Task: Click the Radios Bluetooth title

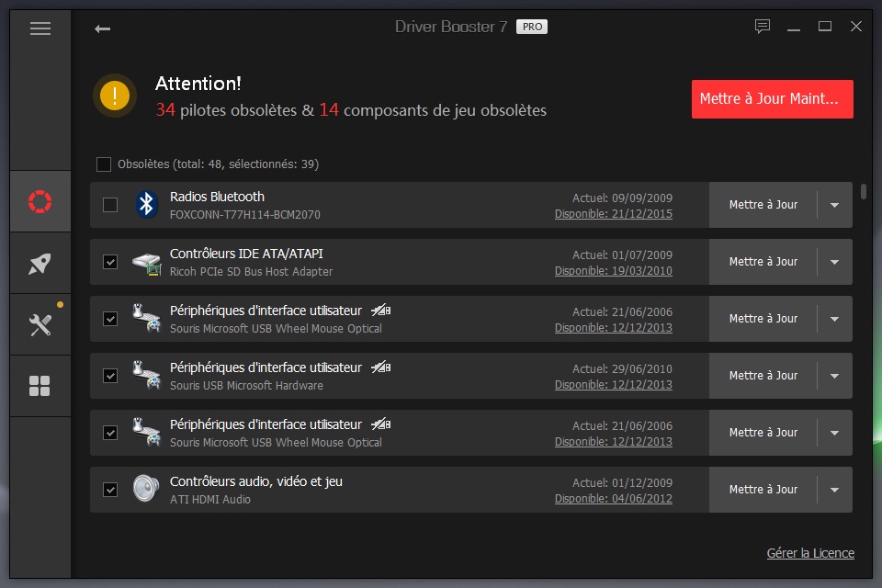Action: pos(217,197)
